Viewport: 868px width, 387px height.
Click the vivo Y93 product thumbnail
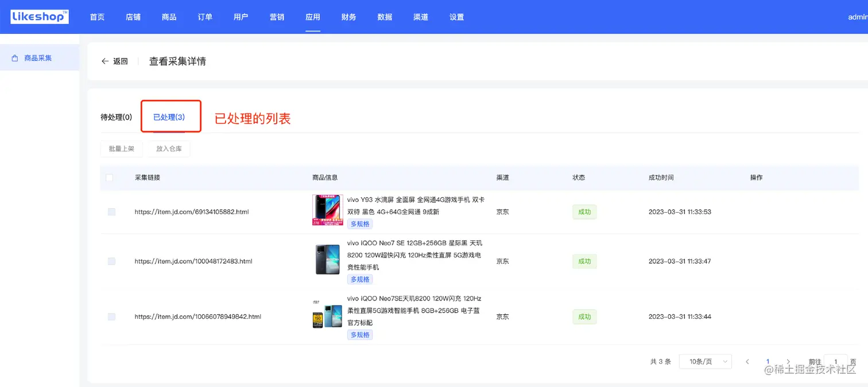tap(327, 210)
